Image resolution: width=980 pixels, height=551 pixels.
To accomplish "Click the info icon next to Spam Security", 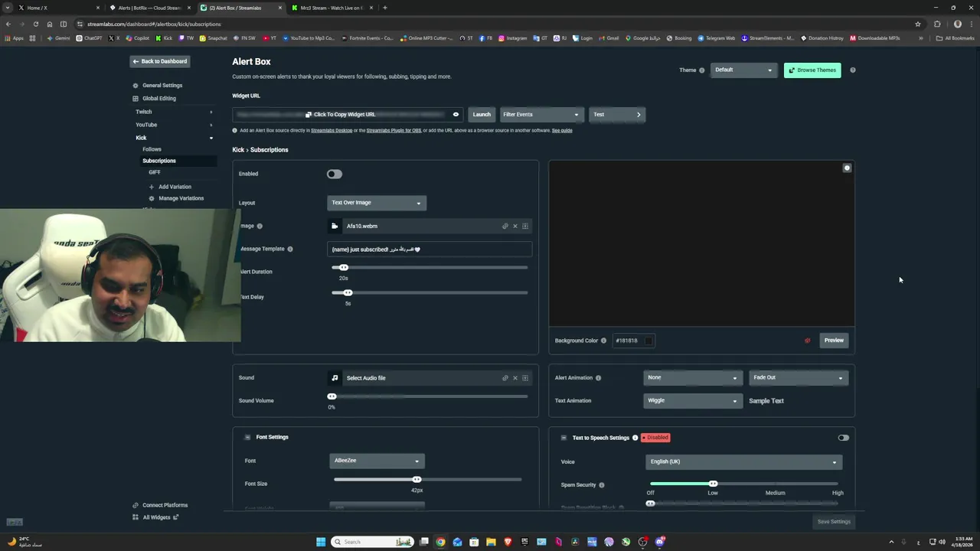I will [x=601, y=484].
